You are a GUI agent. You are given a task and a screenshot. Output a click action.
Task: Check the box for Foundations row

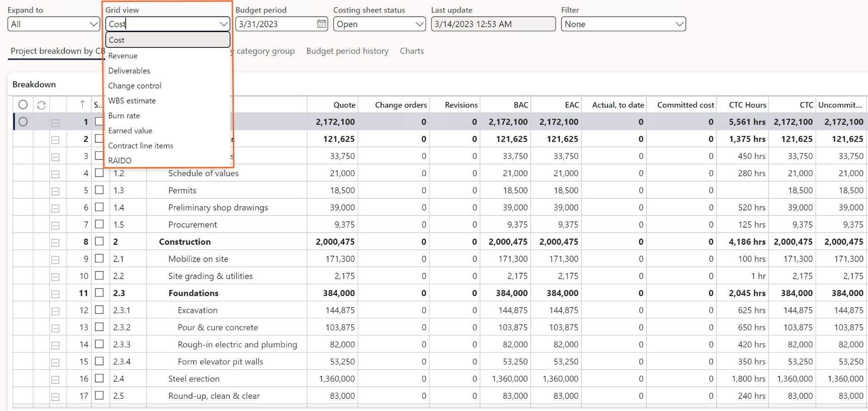tap(99, 293)
